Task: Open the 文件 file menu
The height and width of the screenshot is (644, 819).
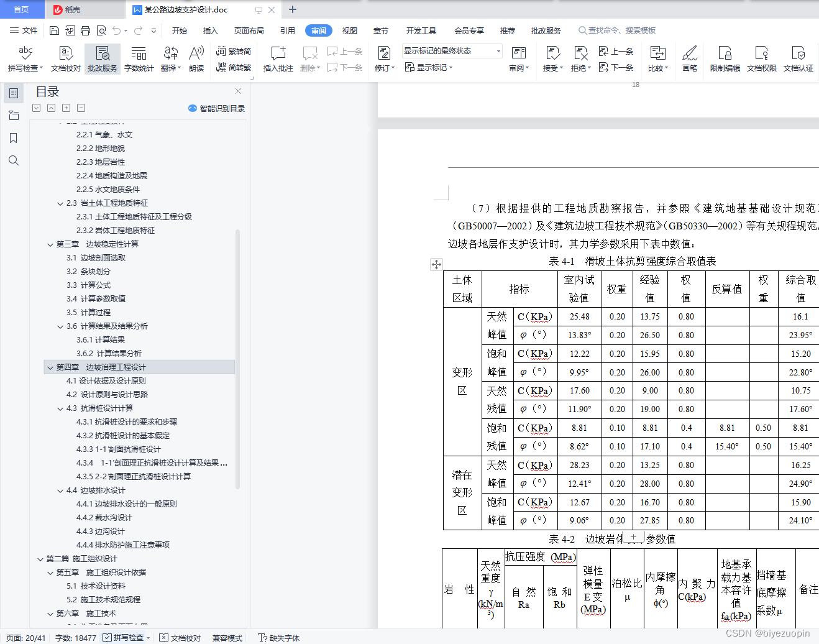Action: [x=24, y=30]
